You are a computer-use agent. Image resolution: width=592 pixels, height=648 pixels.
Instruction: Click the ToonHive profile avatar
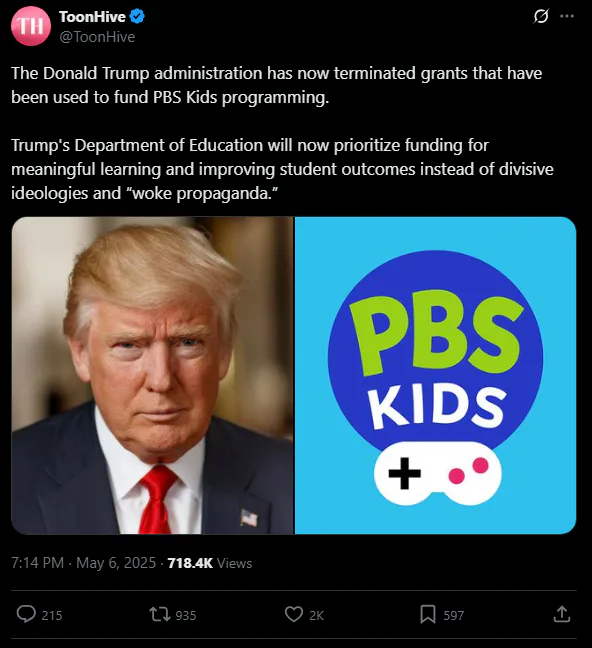pyautogui.click(x=31, y=26)
